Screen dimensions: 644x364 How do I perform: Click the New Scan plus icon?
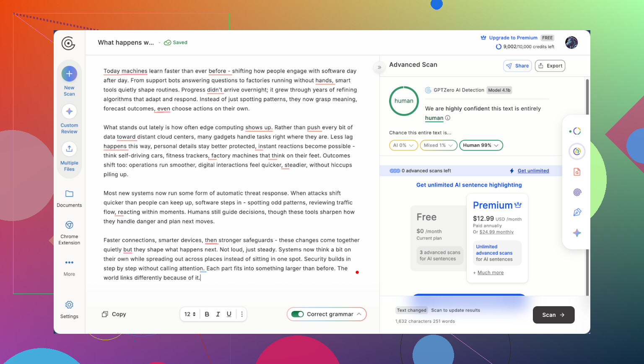69,74
